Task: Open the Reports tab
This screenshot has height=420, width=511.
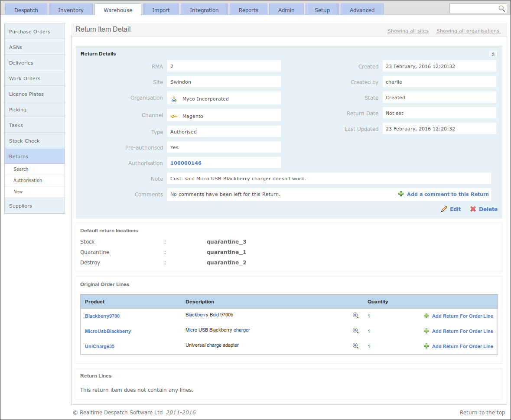Action: point(248,10)
